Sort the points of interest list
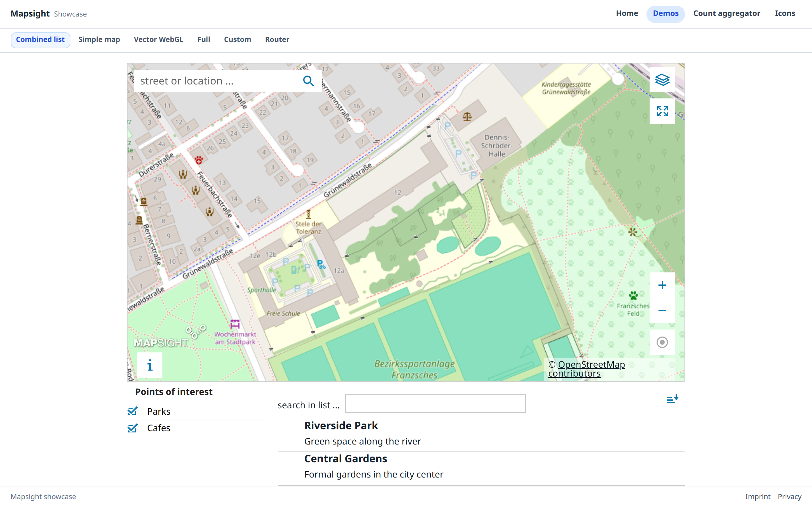The height and width of the screenshot is (508, 812). [x=672, y=399]
